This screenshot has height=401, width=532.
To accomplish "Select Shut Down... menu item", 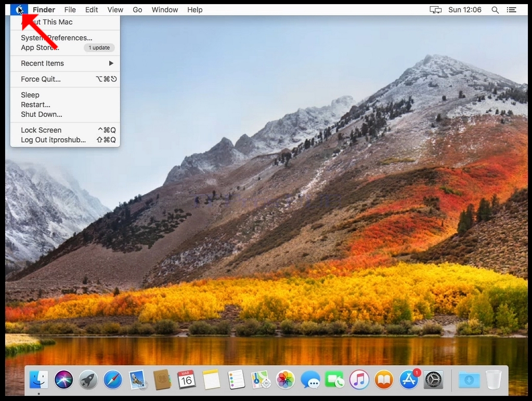I will (x=65, y=114).
